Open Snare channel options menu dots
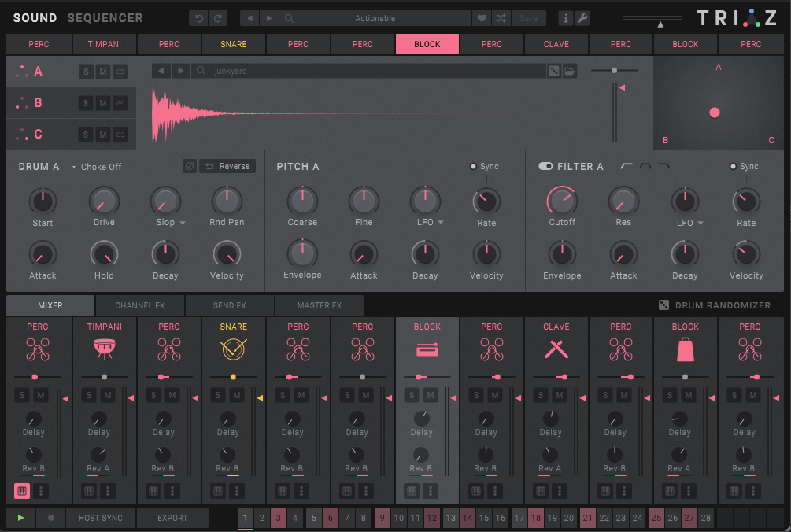 [x=237, y=490]
